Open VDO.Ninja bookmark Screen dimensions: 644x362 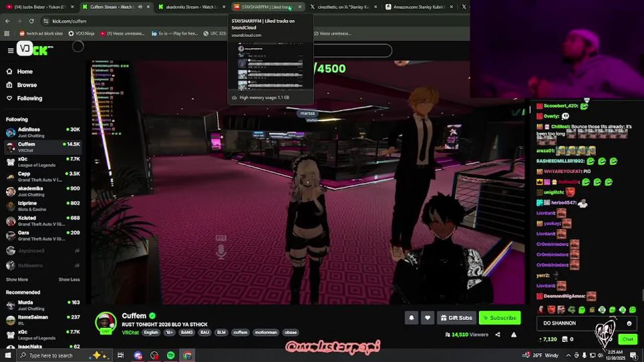coord(82,34)
